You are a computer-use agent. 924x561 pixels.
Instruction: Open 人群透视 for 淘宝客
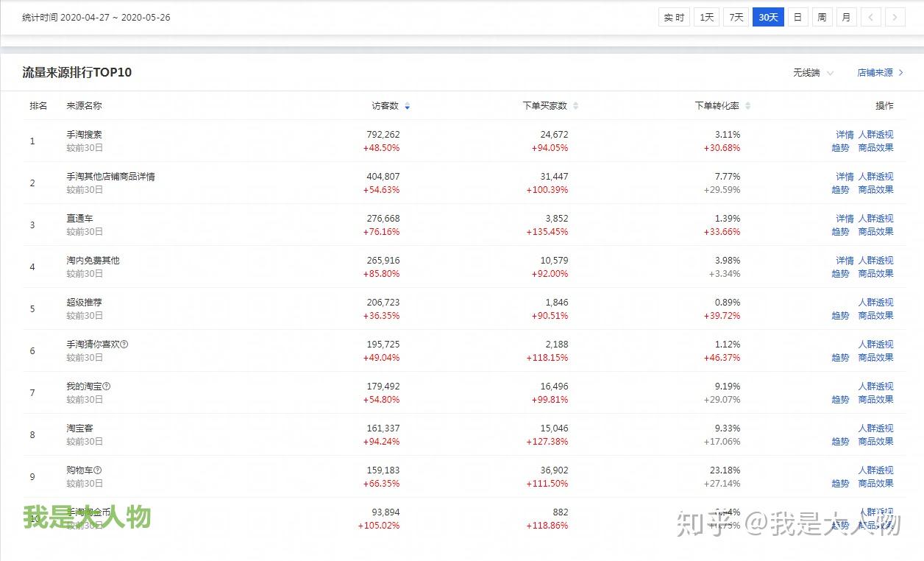[875, 428]
